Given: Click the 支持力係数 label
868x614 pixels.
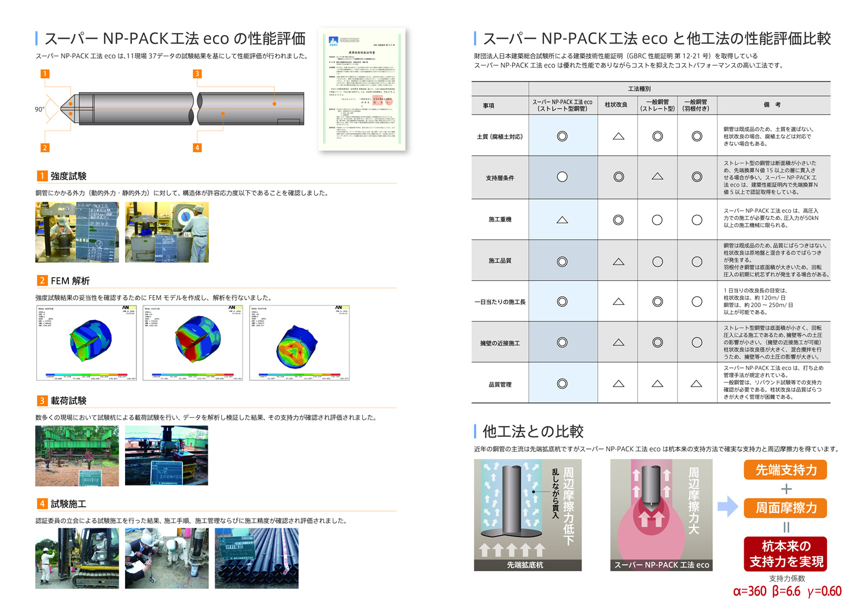Looking at the screenshot, I should coord(786,578).
